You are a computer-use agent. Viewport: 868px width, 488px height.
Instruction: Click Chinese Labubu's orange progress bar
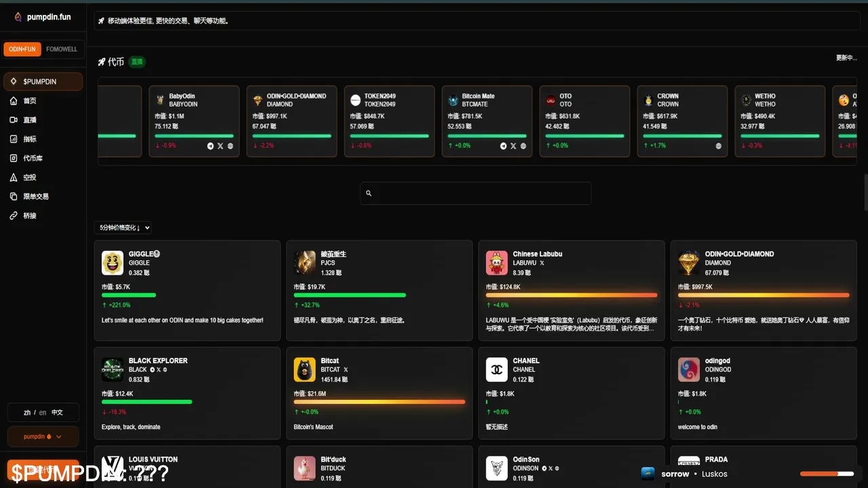point(572,295)
